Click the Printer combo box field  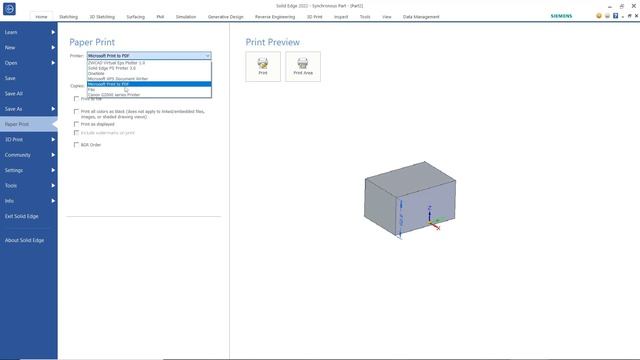(149, 56)
